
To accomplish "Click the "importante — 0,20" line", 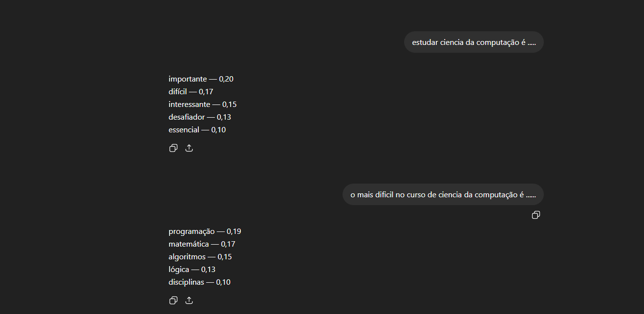I will pos(201,79).
